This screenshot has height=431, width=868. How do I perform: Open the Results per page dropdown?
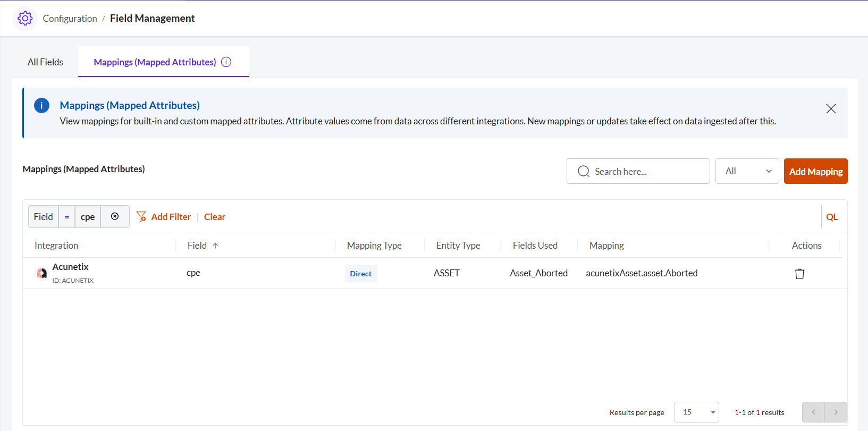(x=697, y=412)
